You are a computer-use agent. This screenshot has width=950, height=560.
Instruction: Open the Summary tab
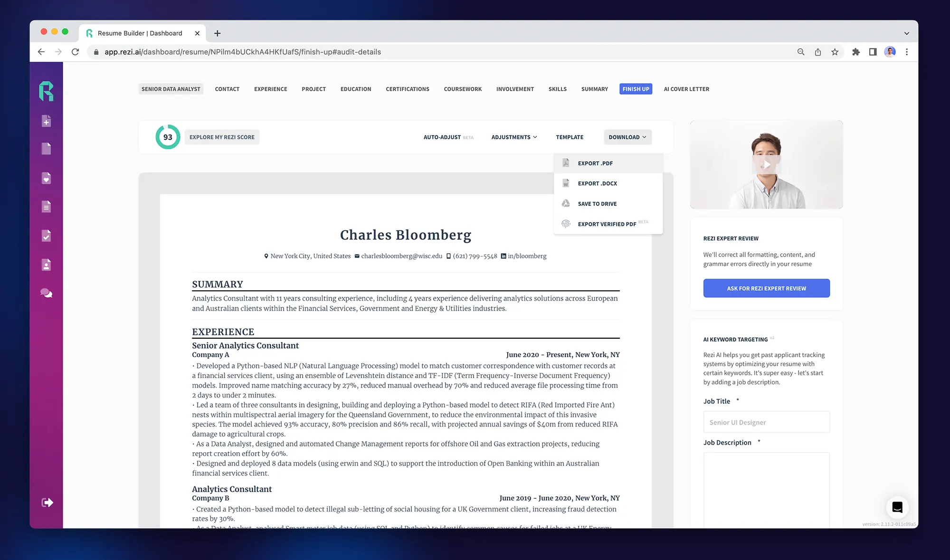tap(594, 89)
